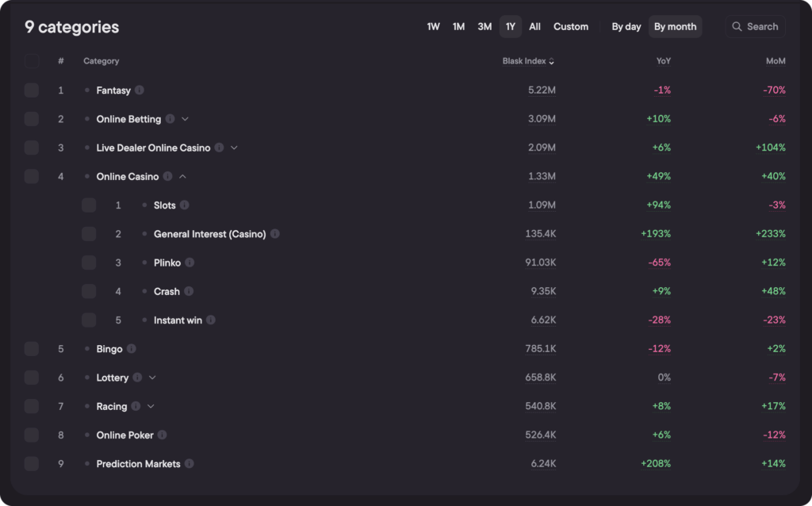Click info icon next to Slots

[x=185, y=205]
